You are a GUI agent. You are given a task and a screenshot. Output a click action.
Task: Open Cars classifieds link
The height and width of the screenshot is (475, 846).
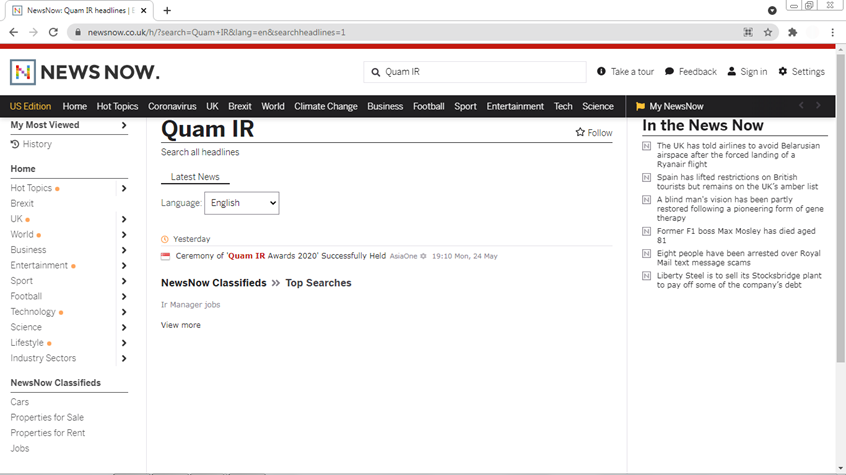pyautogui.click(x=19, y=402)
